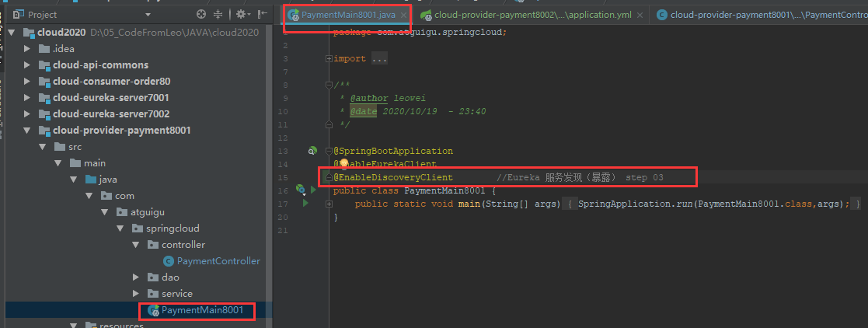Viewport: 868px width, 328px height.
Task: Collapse the com package arrow
Action: click(x=89, y=196)
